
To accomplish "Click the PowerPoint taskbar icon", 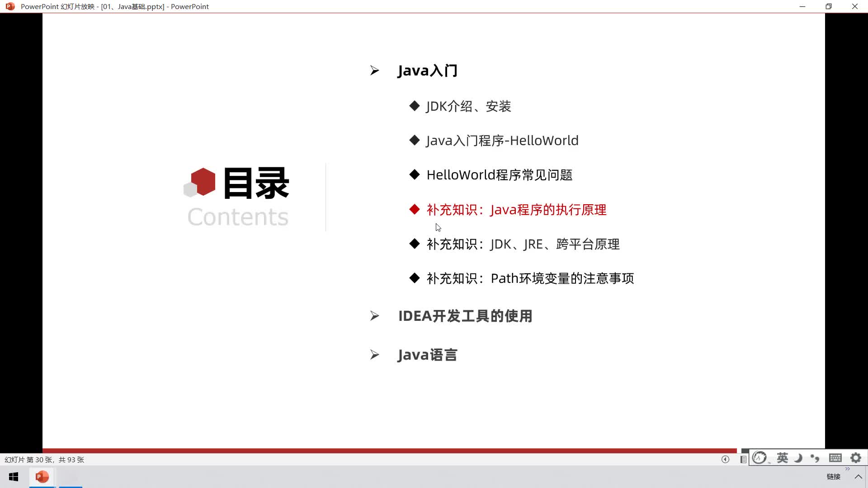I will [x=42, y=477].
